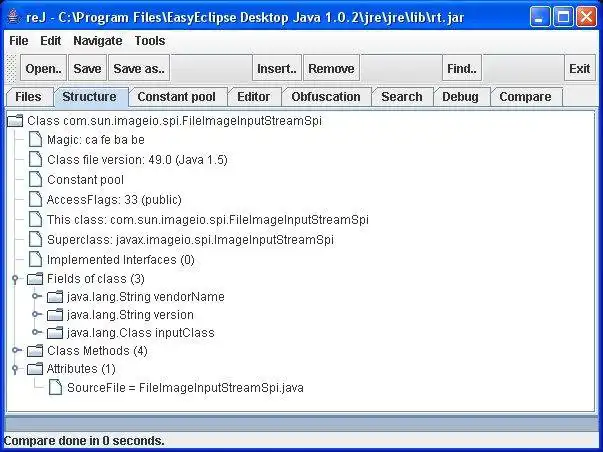Image resolution: width=603 pixels, height=452 pixels.
Task: Click the folder icon beside version field
Action: click(55, 315)
